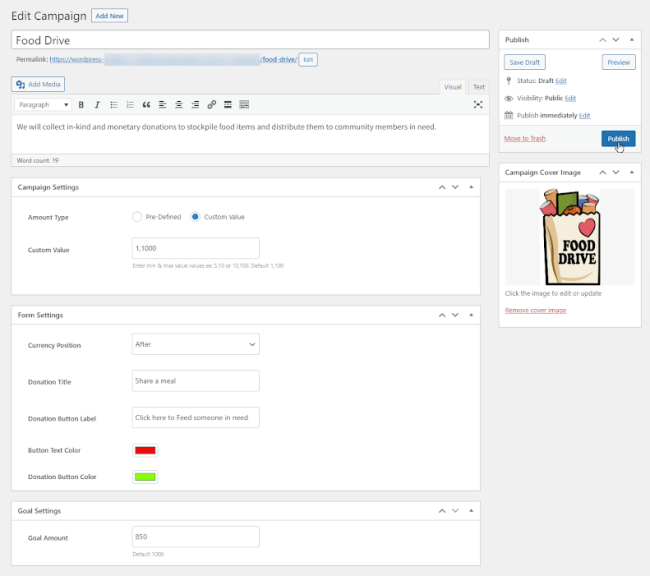This screenshot has width=650, height=576.
Task: Open the Paragraph format dropdown
Action: (42, 105)
